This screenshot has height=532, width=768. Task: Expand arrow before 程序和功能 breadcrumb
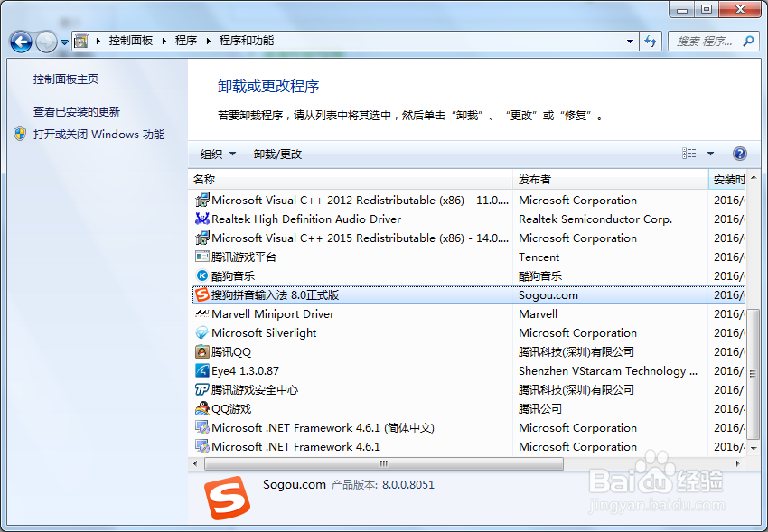208,42
